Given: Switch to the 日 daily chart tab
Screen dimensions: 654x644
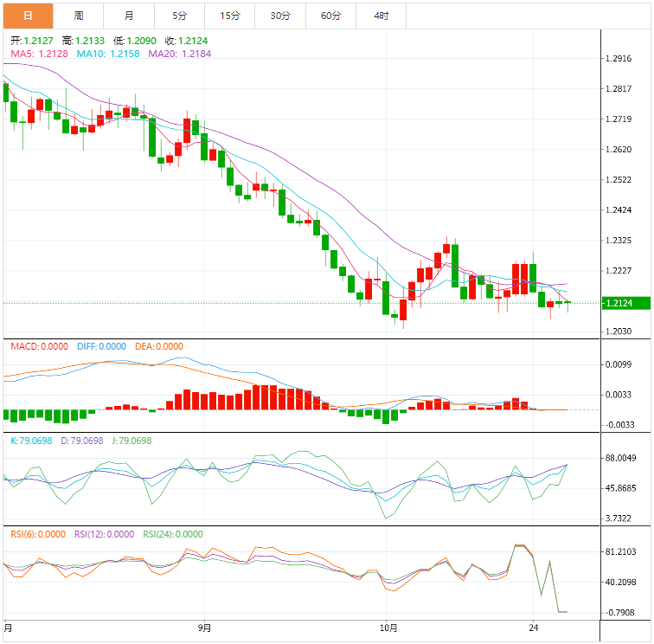Looking at the screenshot, I should [x=28, y=16].
